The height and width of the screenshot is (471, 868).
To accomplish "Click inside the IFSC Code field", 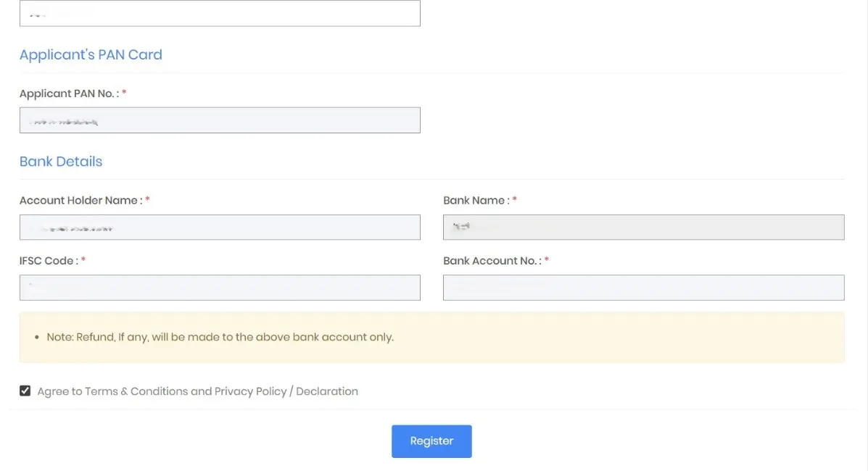I will click(x=220, y=287).
